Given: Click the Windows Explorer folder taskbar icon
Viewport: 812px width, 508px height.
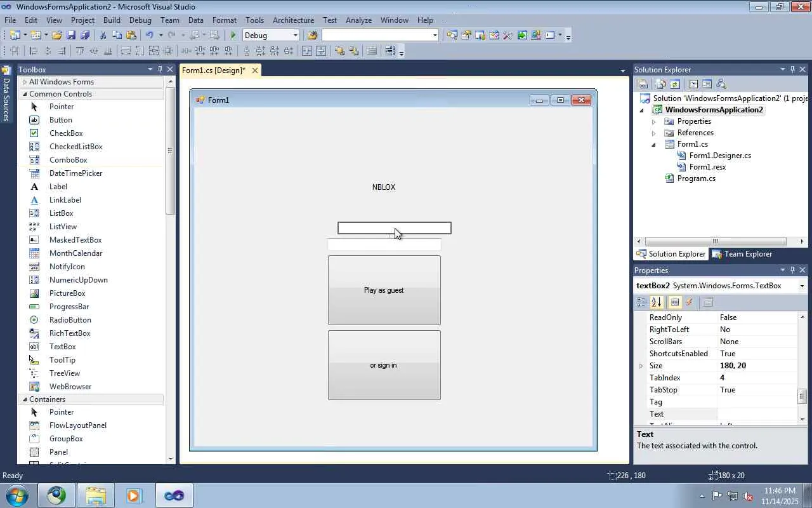Looking at the screenshot, I should pyautogui.click(x=95, y=495).
